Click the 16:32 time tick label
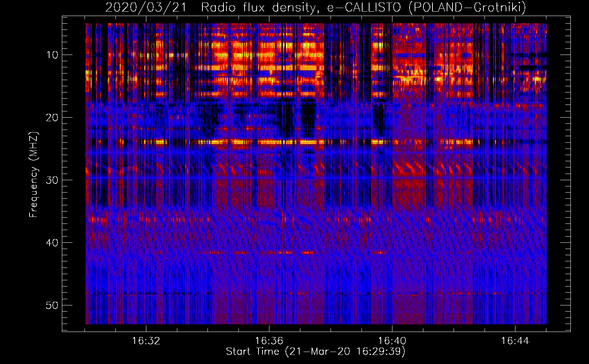The height and width of the screenshot is (364, 589). [x=146, y=341]
